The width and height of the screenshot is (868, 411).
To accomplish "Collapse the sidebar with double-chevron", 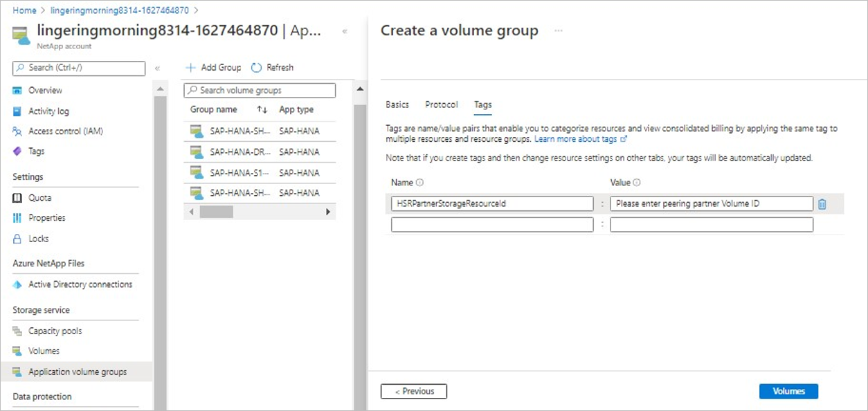I will 157,68.
